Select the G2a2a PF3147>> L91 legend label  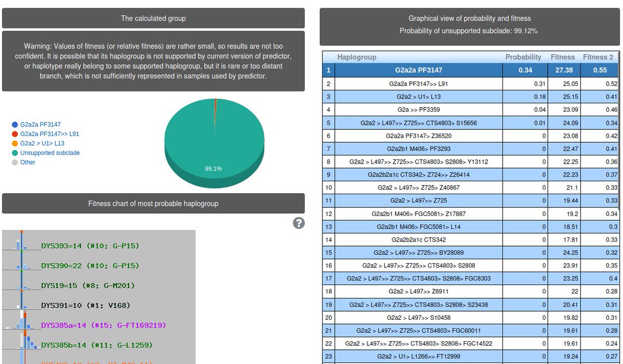tap(50, 134)
